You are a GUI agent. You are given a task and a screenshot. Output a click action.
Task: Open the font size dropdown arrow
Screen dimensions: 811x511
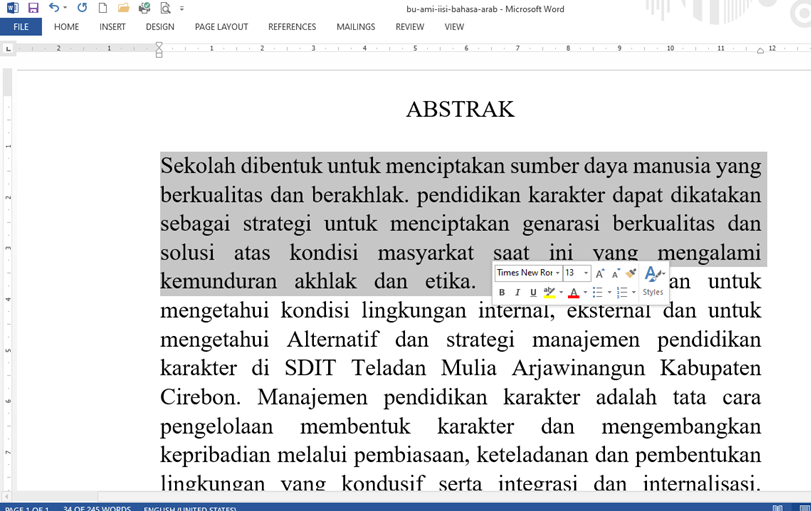point(586,273)
